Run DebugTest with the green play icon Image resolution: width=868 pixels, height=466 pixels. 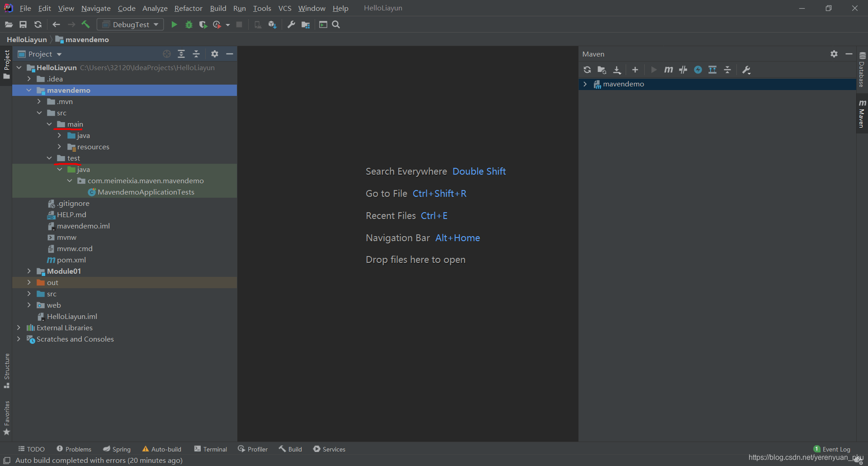(174, 24)
